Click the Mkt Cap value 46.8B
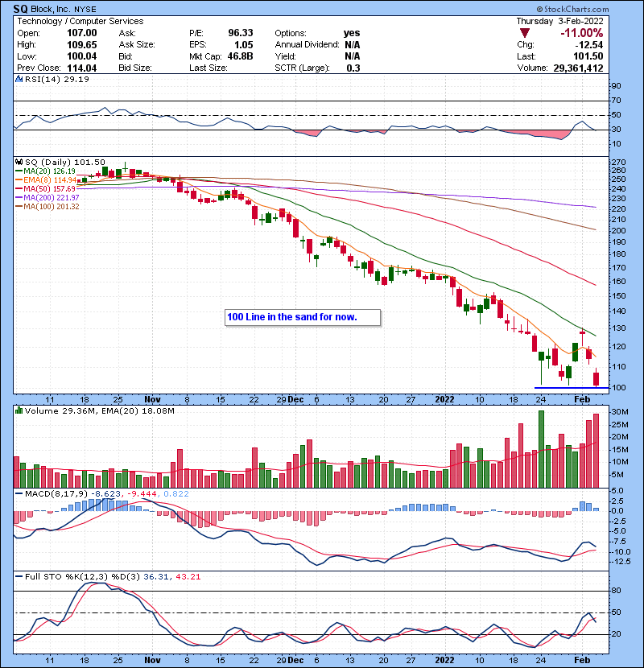Image resolution: width=644 pixels, height=668 pixels. coord(240,56)
